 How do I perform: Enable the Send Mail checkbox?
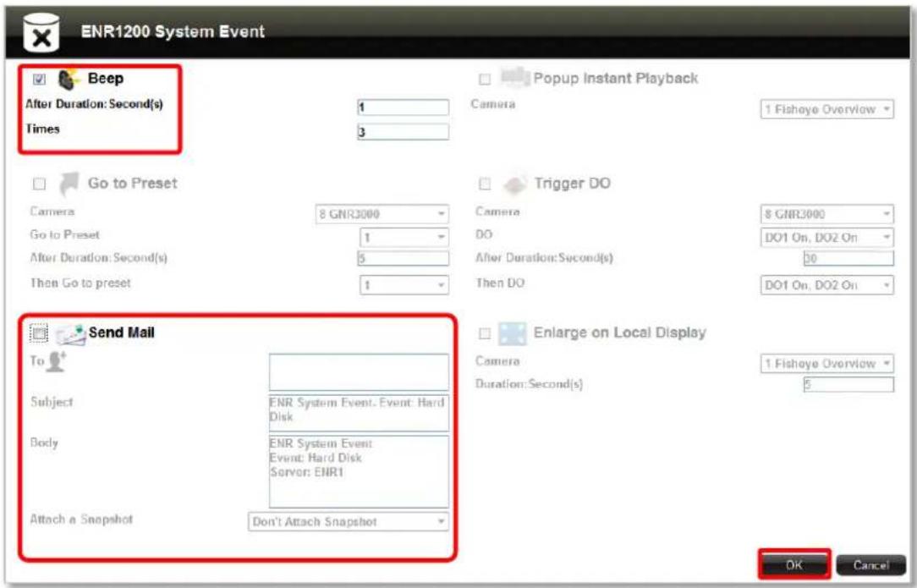click(39, 332)
